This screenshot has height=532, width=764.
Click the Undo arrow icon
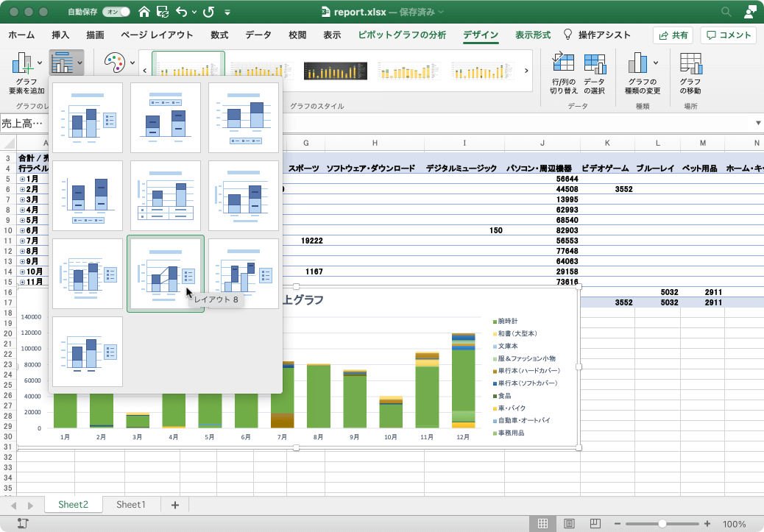(181, 12)
